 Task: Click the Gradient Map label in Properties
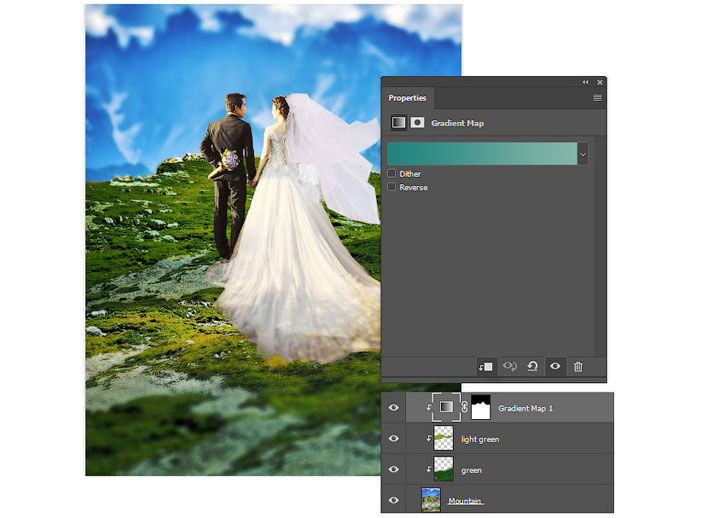[x=457, y=123]
